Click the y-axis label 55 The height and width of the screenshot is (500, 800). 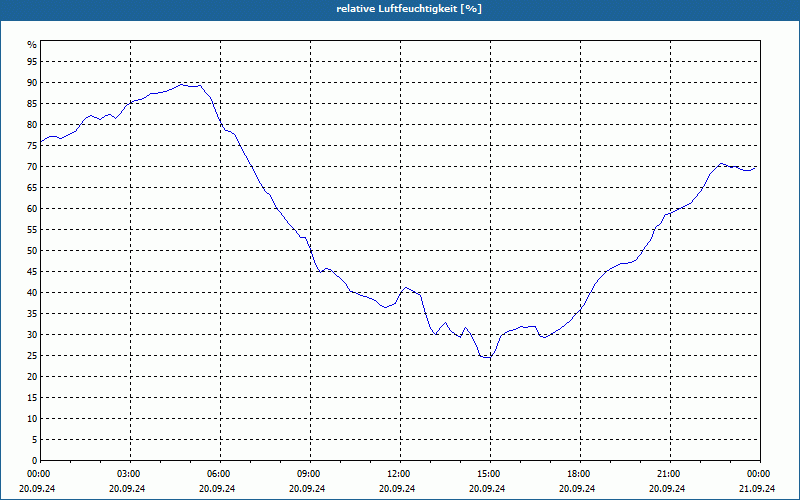click(32, 230)
